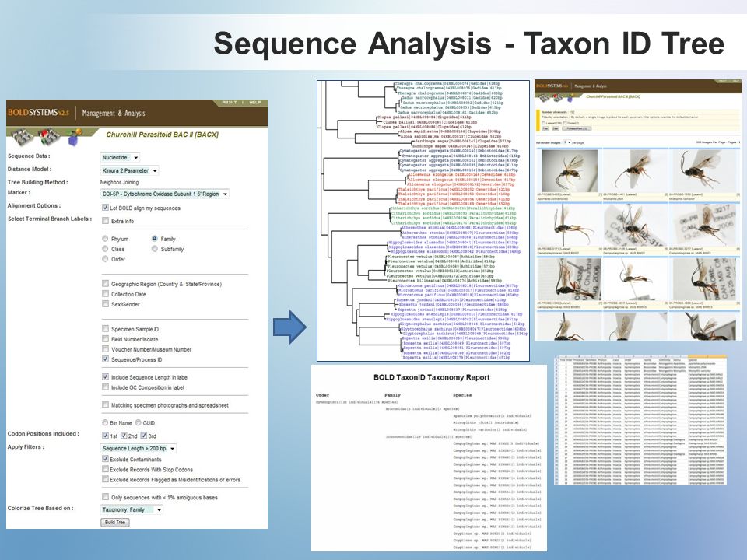Viewport: 747px width, 560px height.
Task: Open the images per page dropdown in the gallery
Action: pos(567,142)
